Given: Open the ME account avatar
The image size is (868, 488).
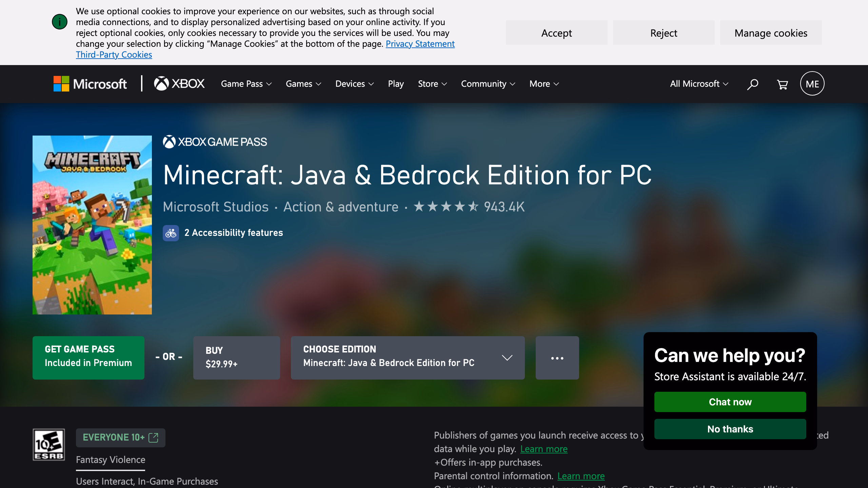Looking at the screenshot, I should click(x=812, y=84).
